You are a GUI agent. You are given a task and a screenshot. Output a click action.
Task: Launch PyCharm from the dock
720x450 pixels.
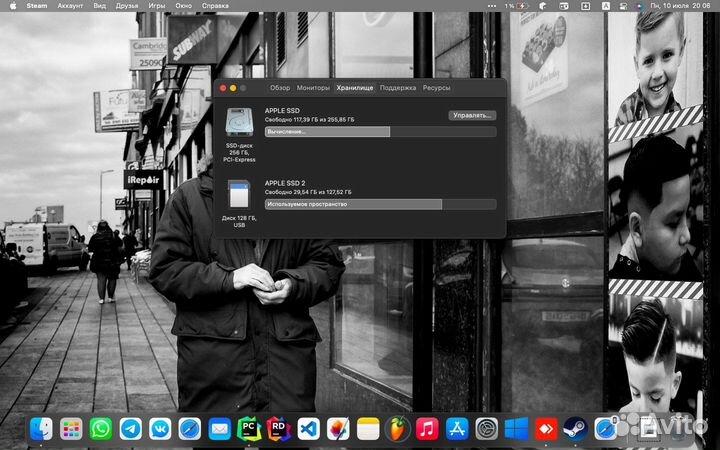coord(249,429)
